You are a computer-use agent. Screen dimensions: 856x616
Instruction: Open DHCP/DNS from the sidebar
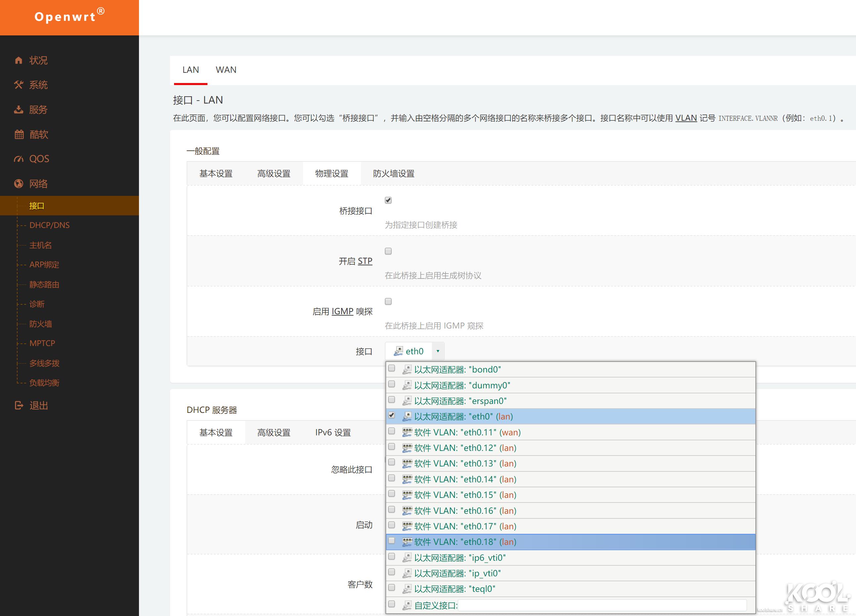pos(49,225)
